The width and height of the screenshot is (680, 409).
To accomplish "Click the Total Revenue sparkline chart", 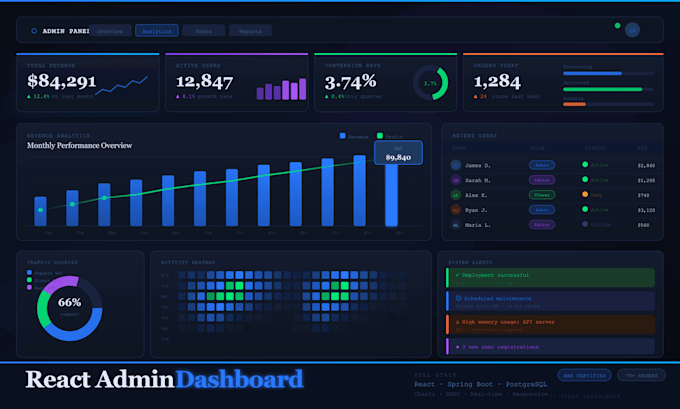I will (x=121, y=85).
